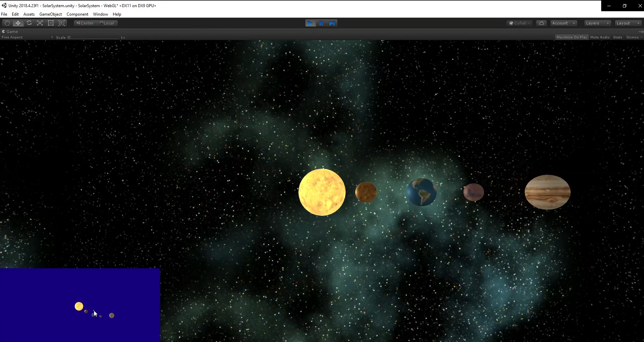This screenshot has width=644, height=342.
Task: Open the Layout dropdown
Action: point(627,23)
